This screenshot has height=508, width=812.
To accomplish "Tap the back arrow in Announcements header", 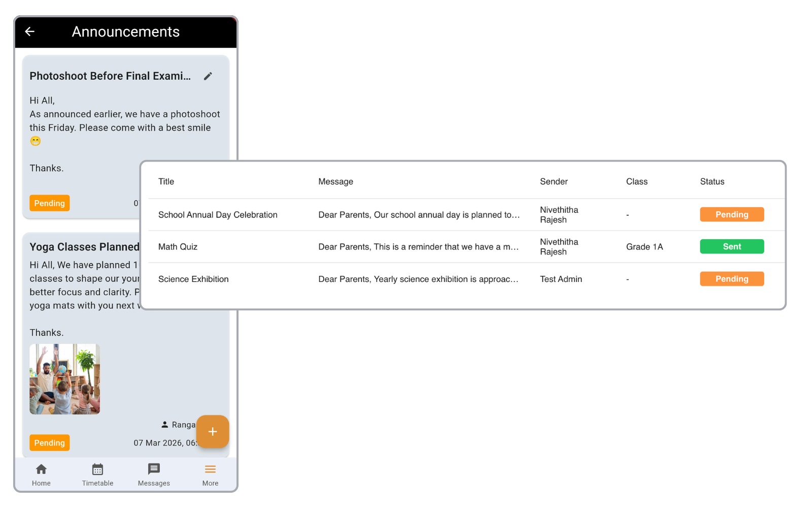I will point(30,31).
